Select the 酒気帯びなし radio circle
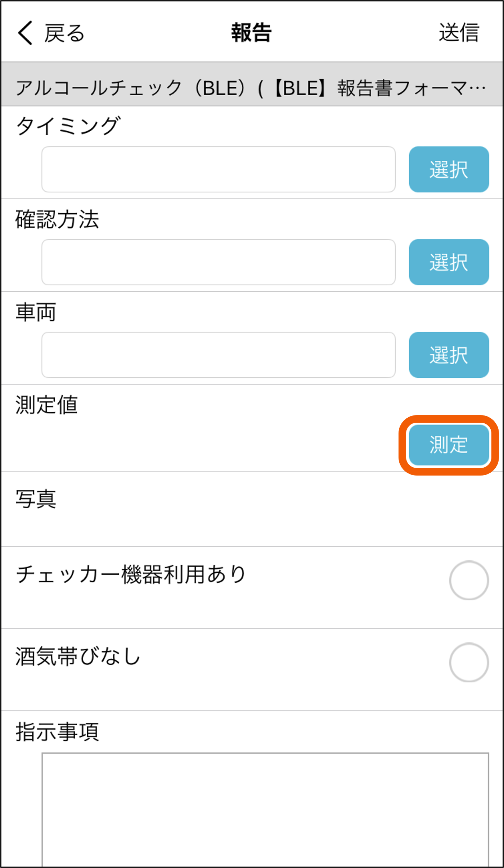 (469, 662)
